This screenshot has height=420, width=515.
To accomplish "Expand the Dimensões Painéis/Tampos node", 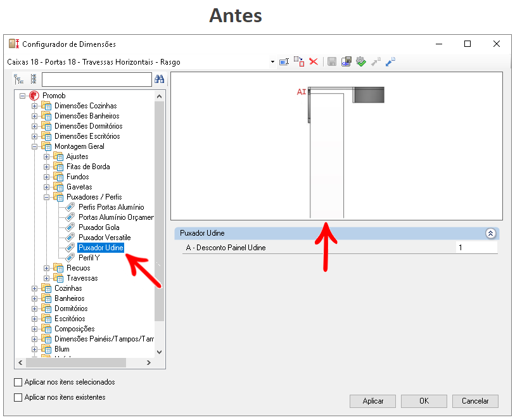I will pyautogui.click(x=34, y=339).
